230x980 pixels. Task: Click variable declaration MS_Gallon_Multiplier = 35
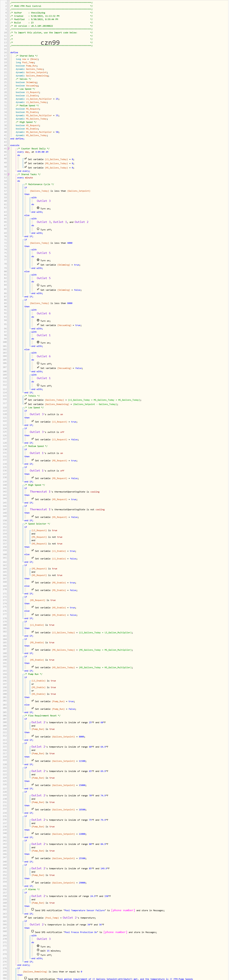(x=38, y=116)
